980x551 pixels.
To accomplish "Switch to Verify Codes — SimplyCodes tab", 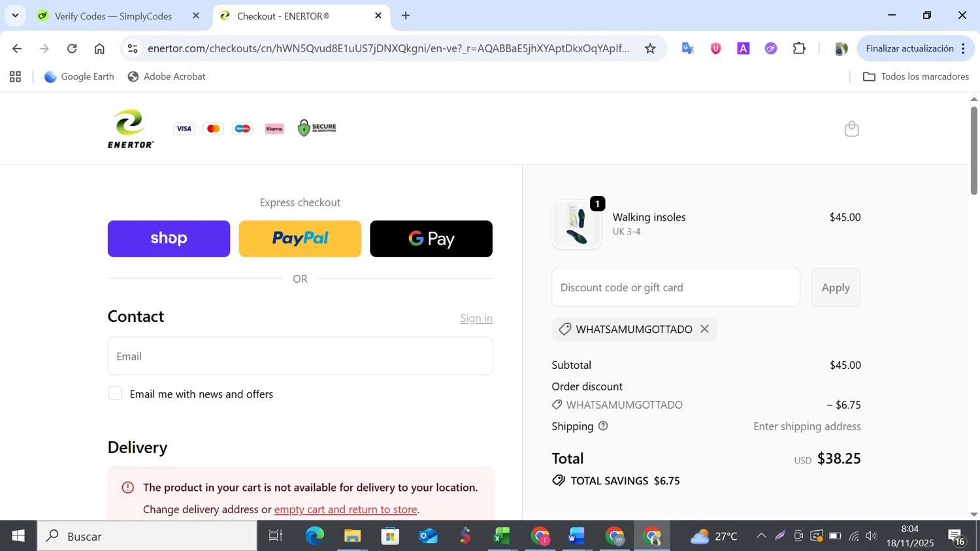I will coord(114,16).
